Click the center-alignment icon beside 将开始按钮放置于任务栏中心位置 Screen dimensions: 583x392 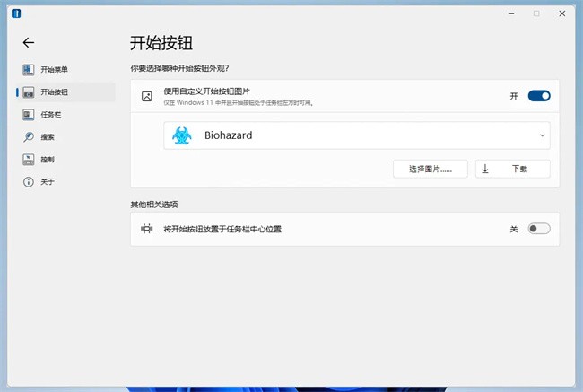[x=147, y=229]
